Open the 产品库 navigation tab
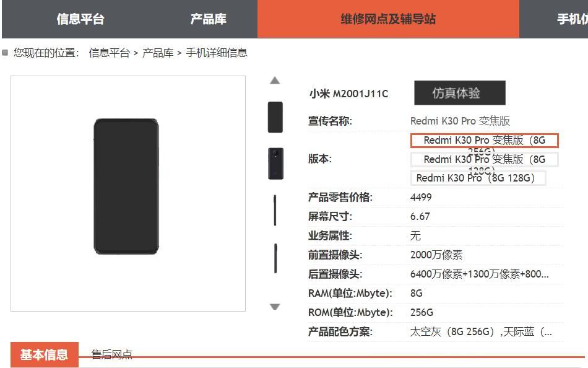588x368 pixels. click(209, 19)
